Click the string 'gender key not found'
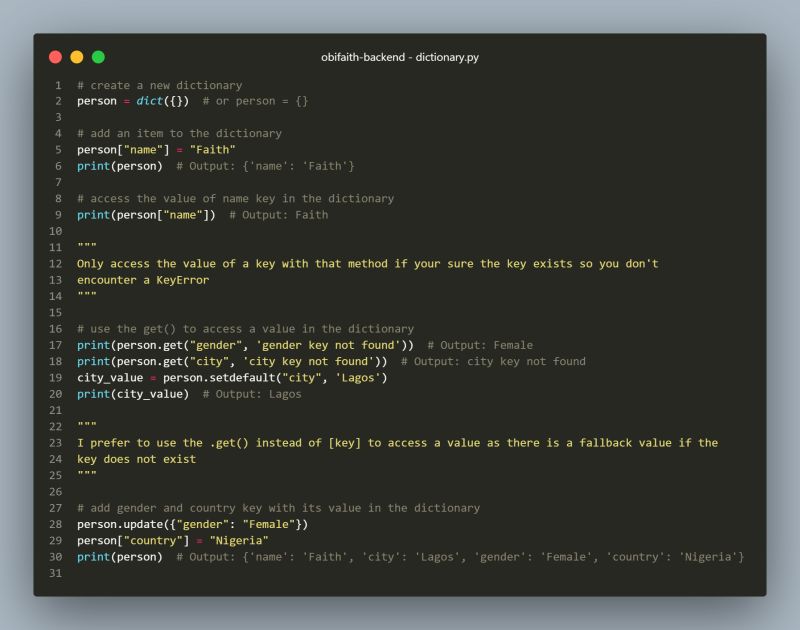Viewport: 800px width, 630px height. pos(328,345)
